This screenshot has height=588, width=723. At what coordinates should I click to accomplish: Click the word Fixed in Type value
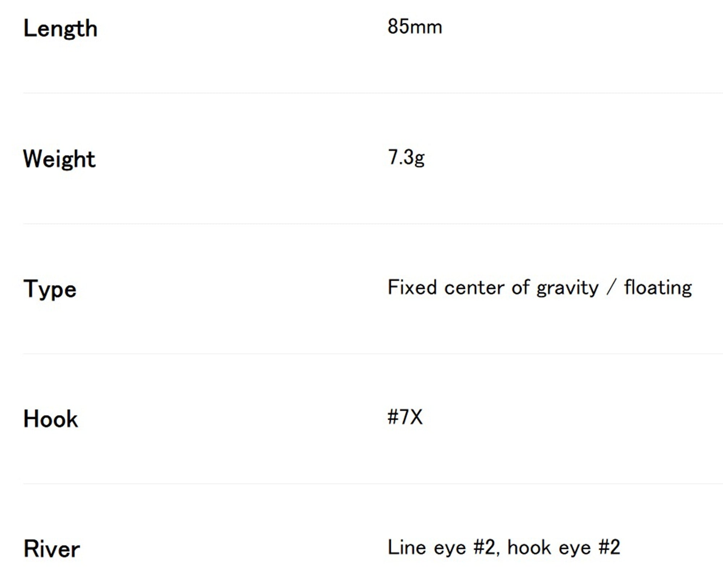(x=412, y=287)
